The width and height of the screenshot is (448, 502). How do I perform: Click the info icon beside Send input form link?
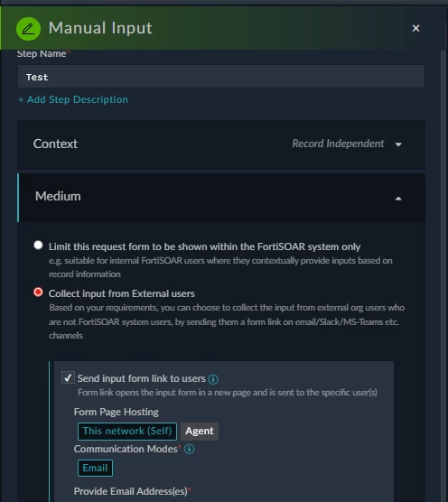213,379
